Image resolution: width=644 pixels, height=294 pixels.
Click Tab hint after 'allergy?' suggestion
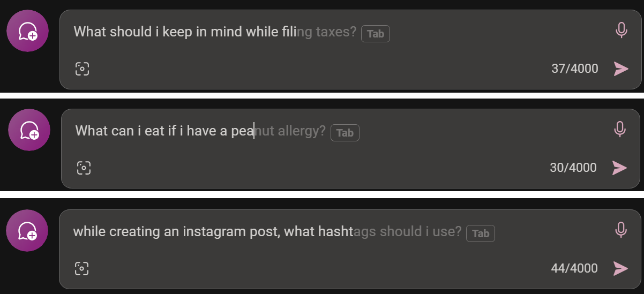345,133
